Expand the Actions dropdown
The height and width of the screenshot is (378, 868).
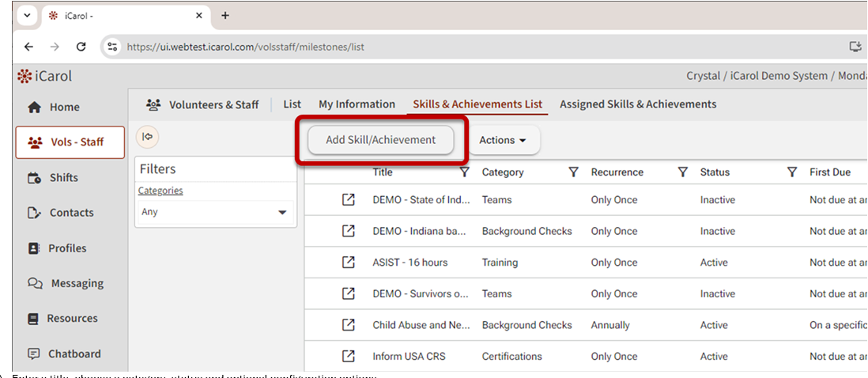(503, 140)
